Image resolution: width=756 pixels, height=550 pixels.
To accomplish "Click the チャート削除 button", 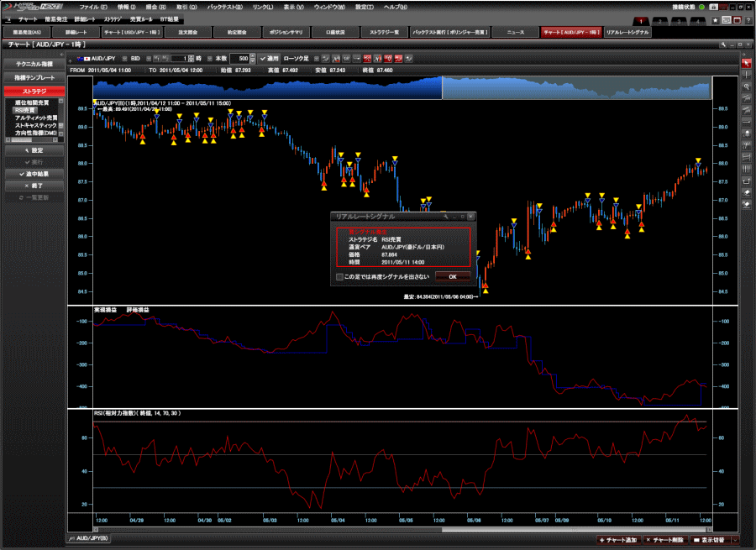I will click(664, 540).
